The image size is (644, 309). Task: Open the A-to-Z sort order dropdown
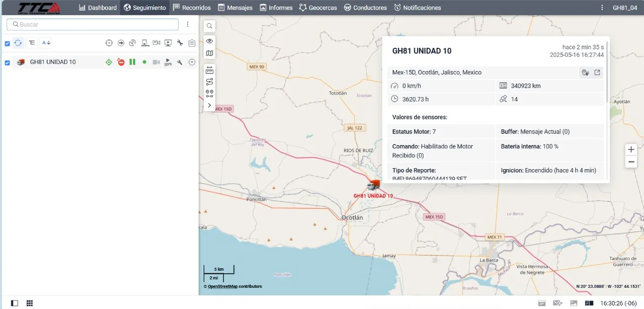click(46, 43)
